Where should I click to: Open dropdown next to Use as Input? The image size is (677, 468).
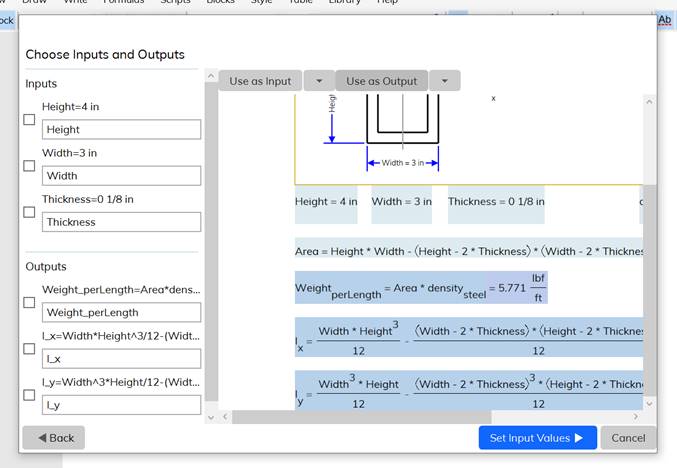pos(319,81)
